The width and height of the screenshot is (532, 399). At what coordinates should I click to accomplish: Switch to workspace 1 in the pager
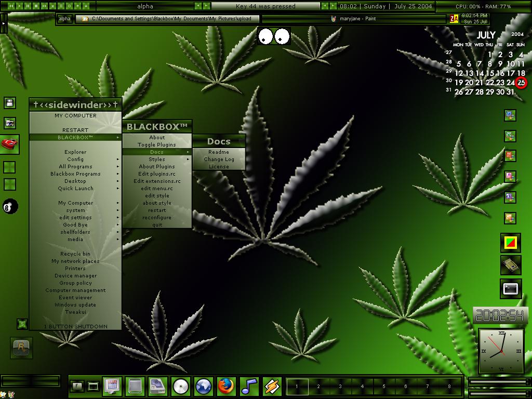click(x=297, y=386)
